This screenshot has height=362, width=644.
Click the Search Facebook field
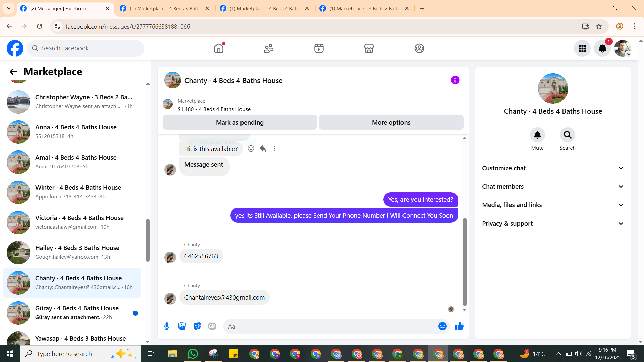(x=86, y=48)
